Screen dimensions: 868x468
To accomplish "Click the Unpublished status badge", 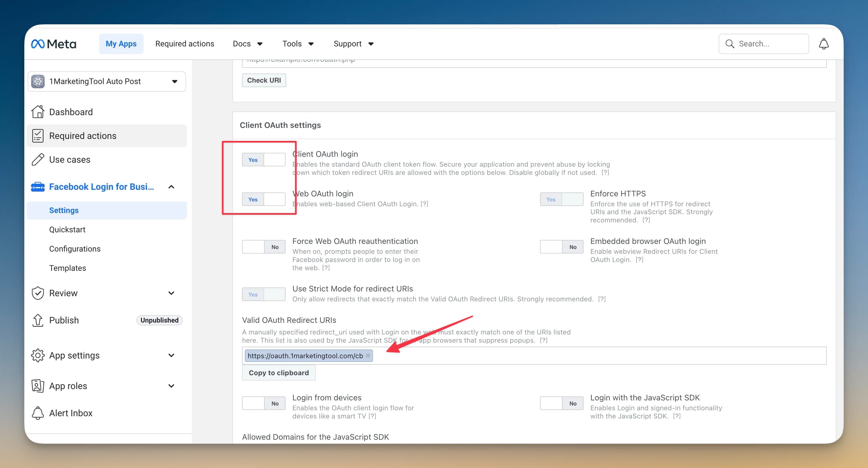I will click(159, 320).
